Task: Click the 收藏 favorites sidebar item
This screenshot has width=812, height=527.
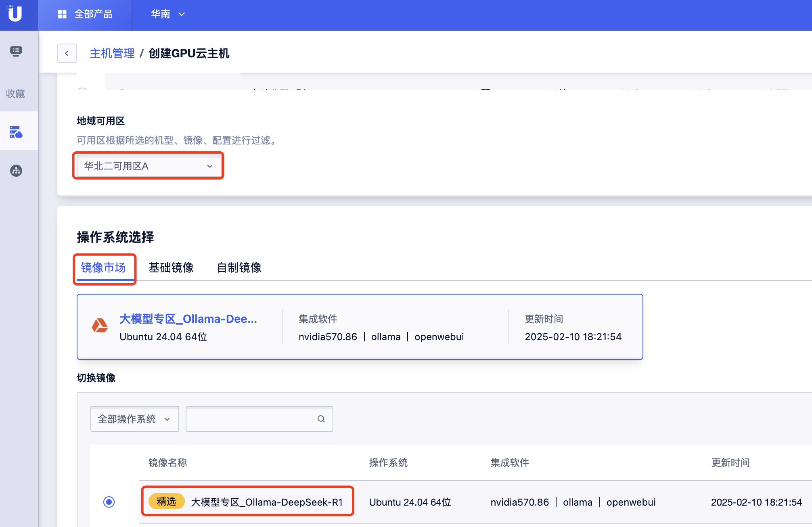Action: (15, 94)
